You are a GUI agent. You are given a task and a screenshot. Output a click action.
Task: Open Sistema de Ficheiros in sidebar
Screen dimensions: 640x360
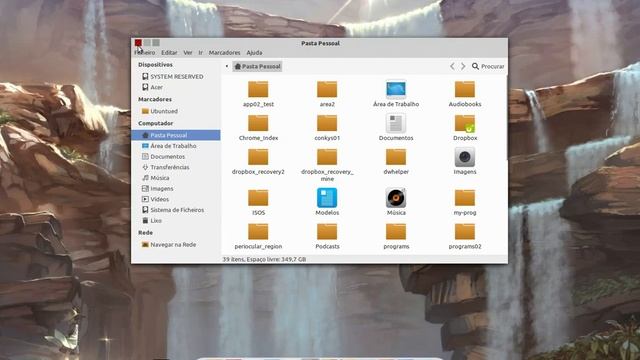point(176,210)
